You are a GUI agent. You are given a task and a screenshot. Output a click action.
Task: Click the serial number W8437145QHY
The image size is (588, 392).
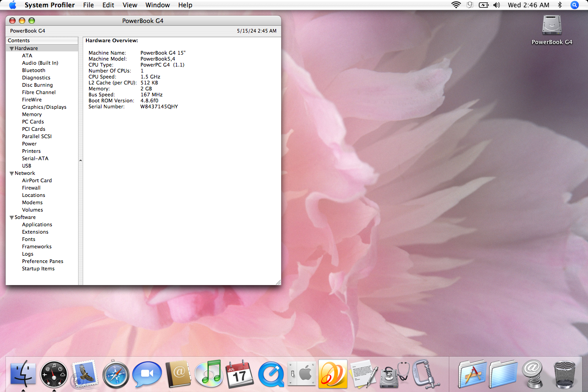pyautogui.click(x=159, y=106)
